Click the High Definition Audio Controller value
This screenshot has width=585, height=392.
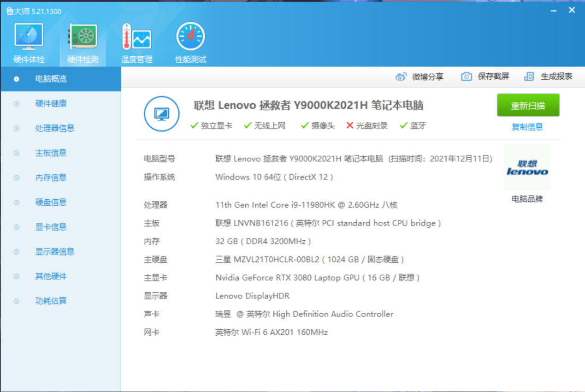[304, 314]
